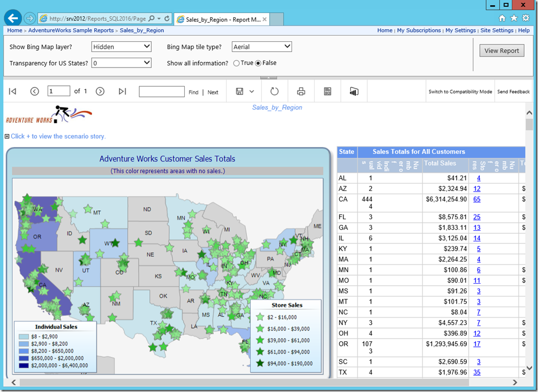Viewport: 538px width, 392px height.
Task: Click the save/export disk icon
Action: pos(240,91)
